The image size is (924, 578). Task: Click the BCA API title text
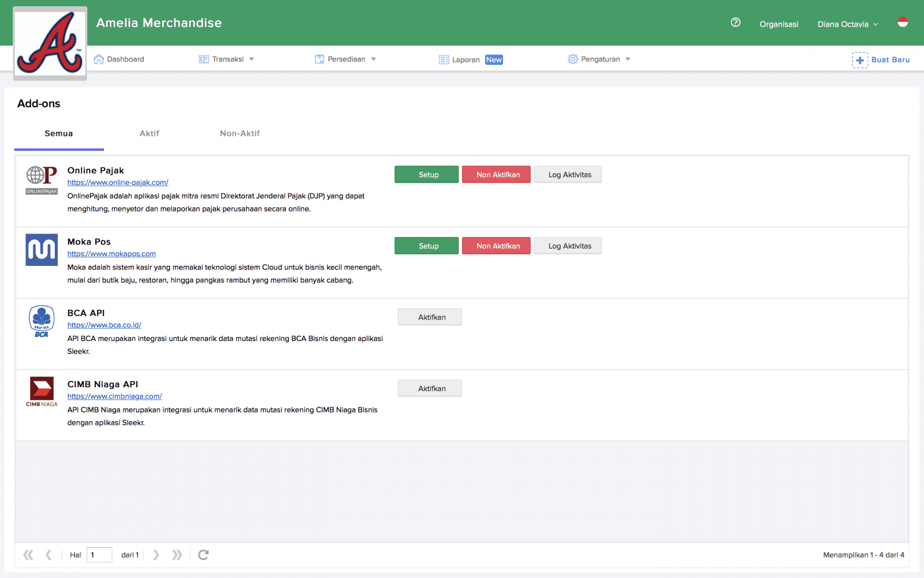coord(86,313)
